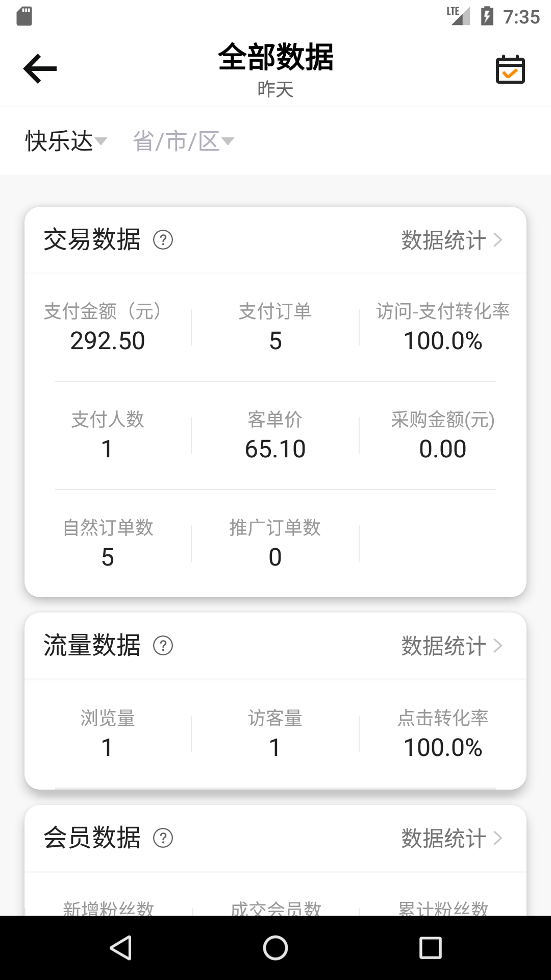Open 数据统计 for 会员数据 section
Viewport: 551px width, 980px height.
452,838
